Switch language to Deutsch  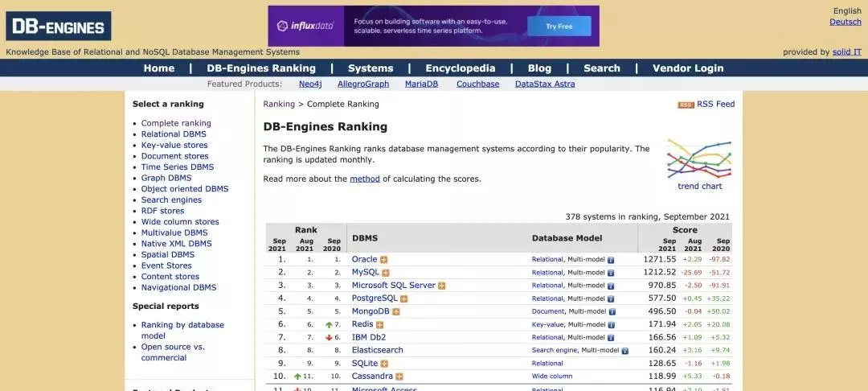(845, 22)
